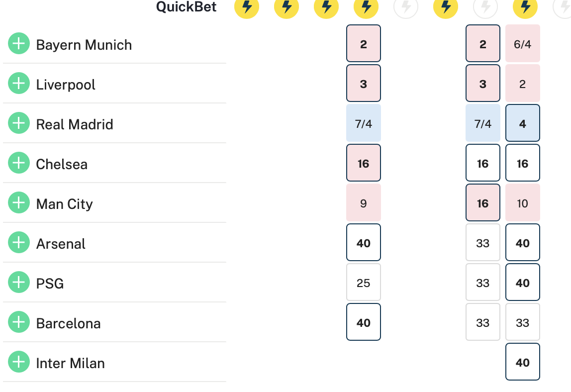The image size is (571, 392).
Task: Click the green plus beside PSG
Action: [x=19, y=282]
